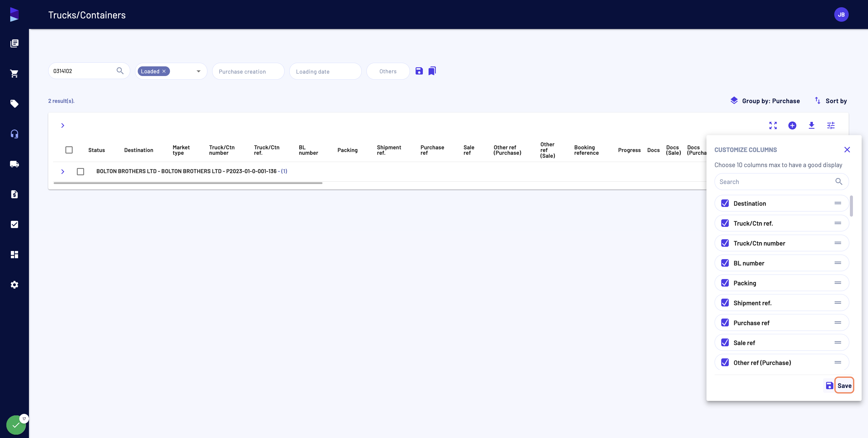Tick the BOLTON BROTHERS LTD row checkbox
This screenshot has width=868, height=438.
coord(80,172)
